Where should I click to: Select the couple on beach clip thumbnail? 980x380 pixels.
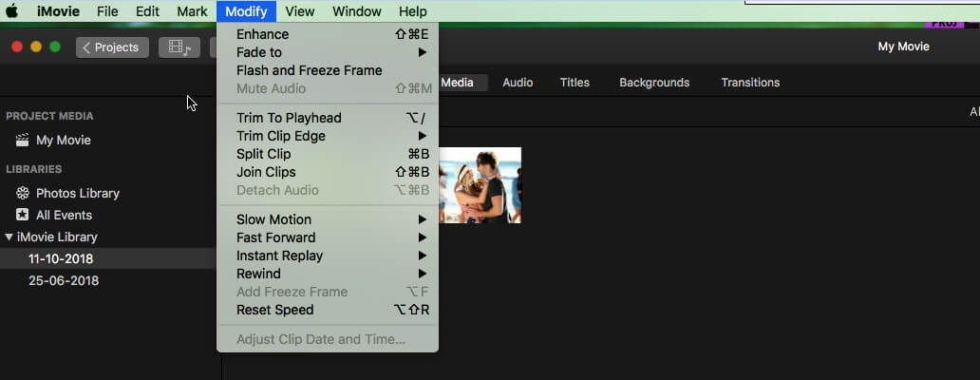(x=480, y=185)
